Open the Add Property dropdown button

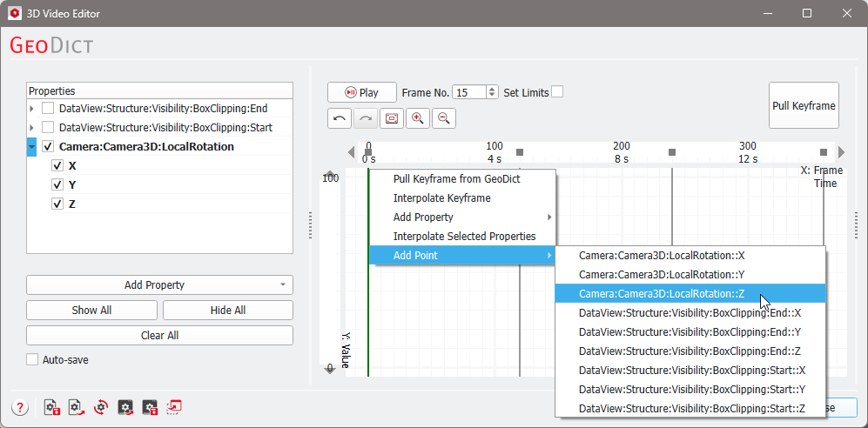159,284
